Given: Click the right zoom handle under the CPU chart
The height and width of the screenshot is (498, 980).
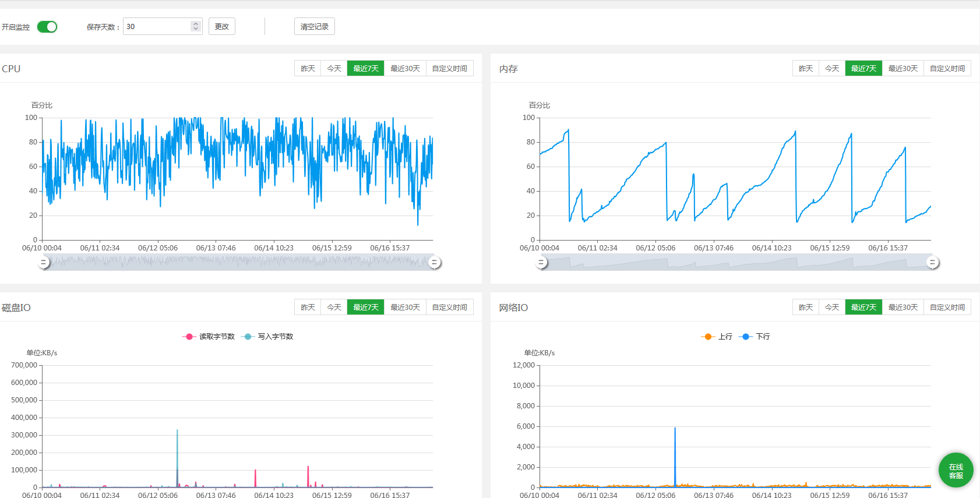Looking at the screenshot, I should 434,262.
